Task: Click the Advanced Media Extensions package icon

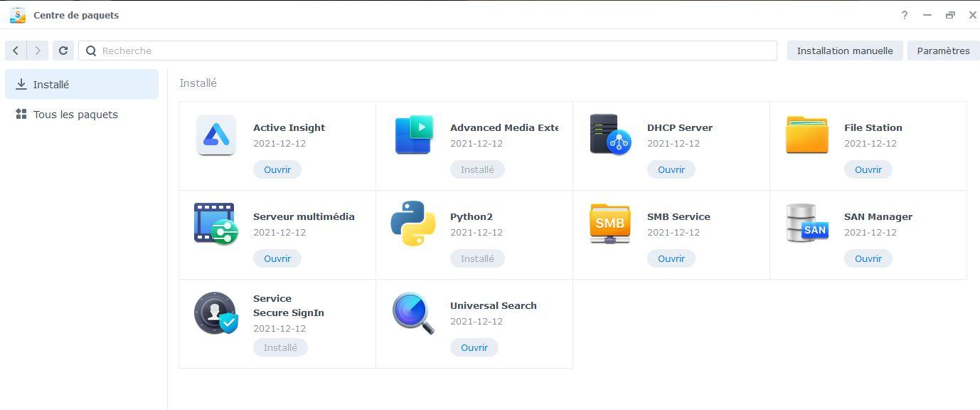Action: coord(413,135)
